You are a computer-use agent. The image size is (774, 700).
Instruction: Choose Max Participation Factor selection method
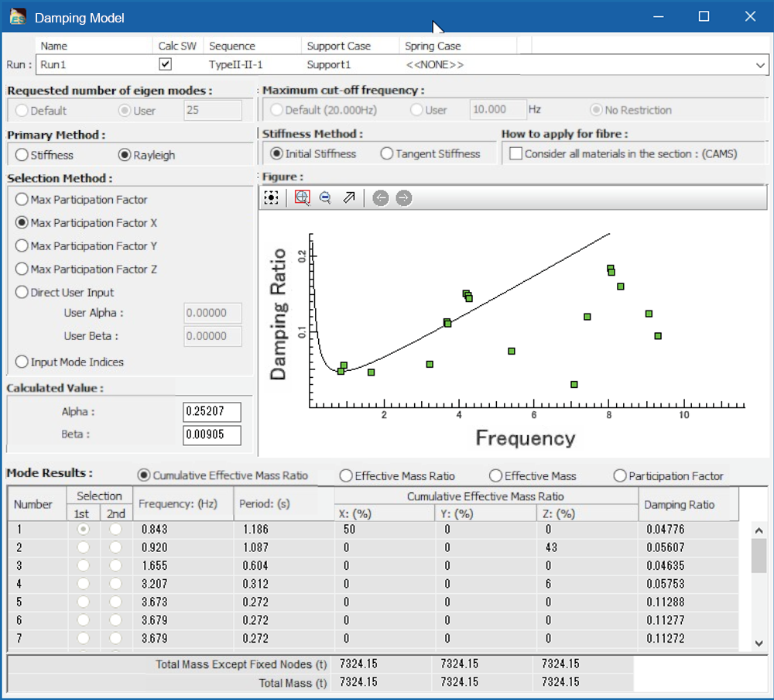tap(21, 200)
